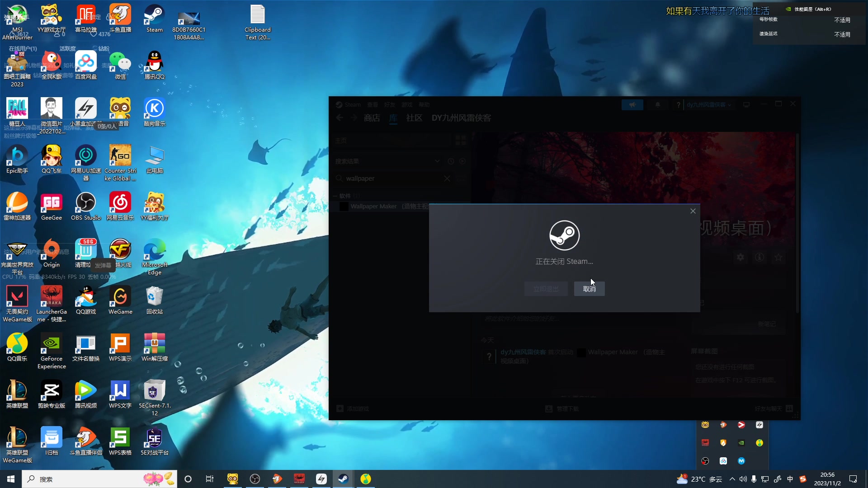This screenshot has height=488, width=868.
Task: Open Task View on the taskbar
Action: (x=210, y=479)
